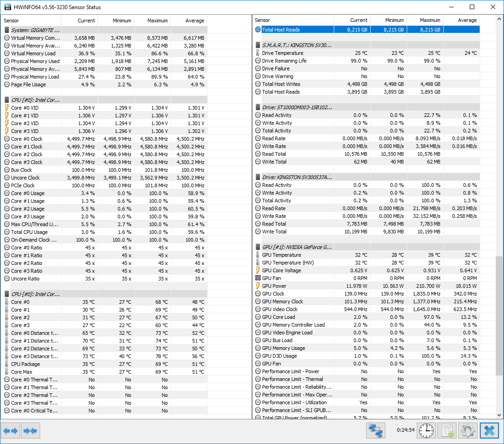Close sensors with the blue X button
The image size is (504, 444).
click(x=489, y=430)
